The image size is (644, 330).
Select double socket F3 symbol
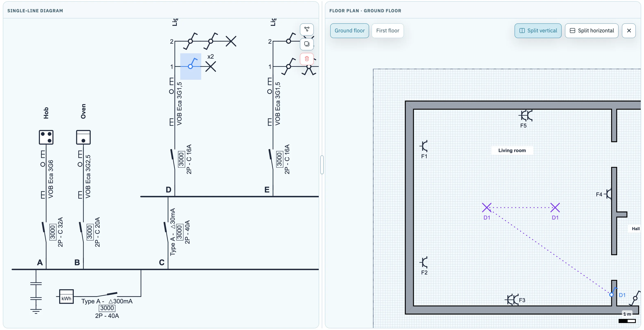tap(511, 299)
